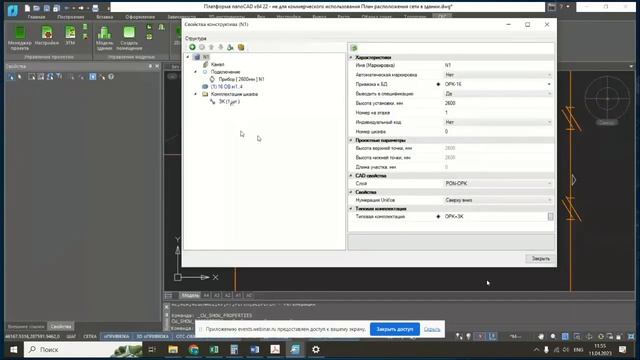Open the Главная ribbon tab
Viewport: 640px width, 360px height.
click(x=36, y=17)
